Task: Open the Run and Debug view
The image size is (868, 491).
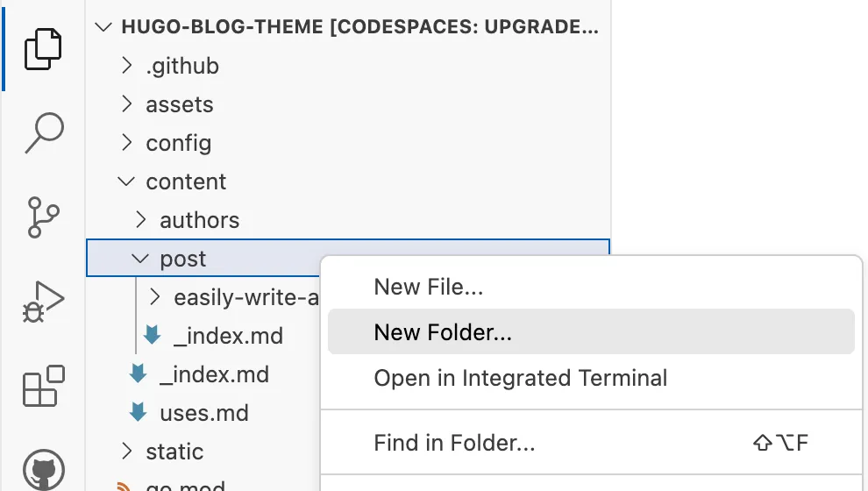Action: tap(43, 302)
